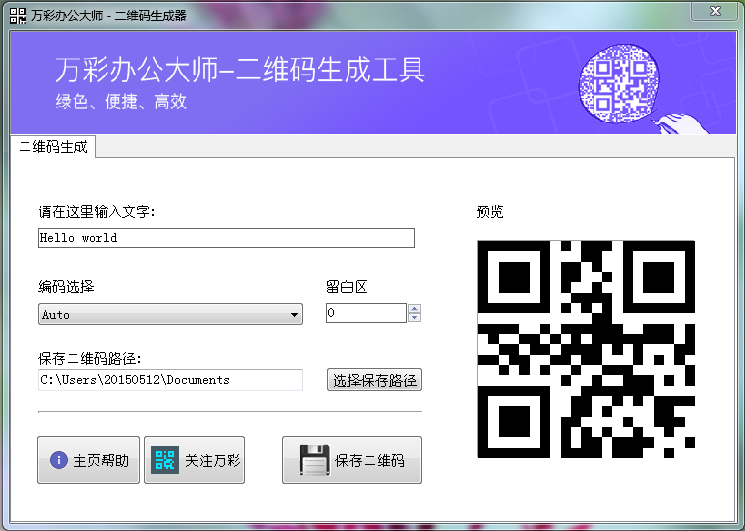Screen dimensions: 745x531
Task: Click the 编码选择 label
Action: click(x=66, y=286)
